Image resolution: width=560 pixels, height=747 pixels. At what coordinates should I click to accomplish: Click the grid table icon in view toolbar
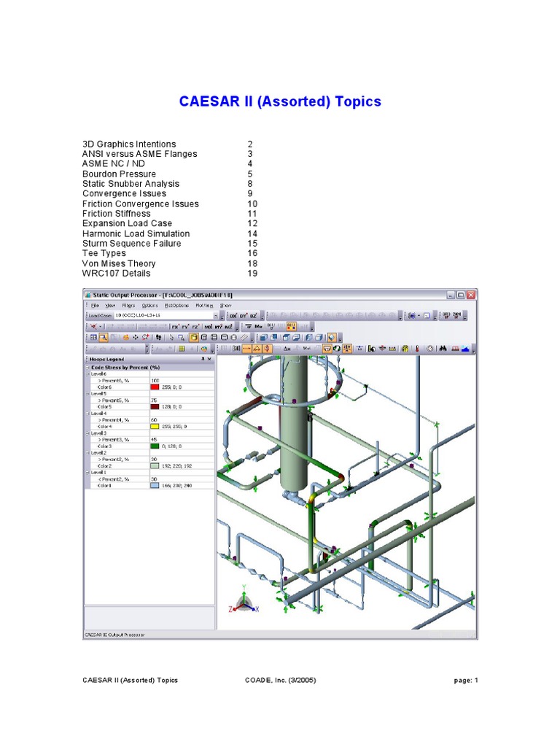click(93, 337)
